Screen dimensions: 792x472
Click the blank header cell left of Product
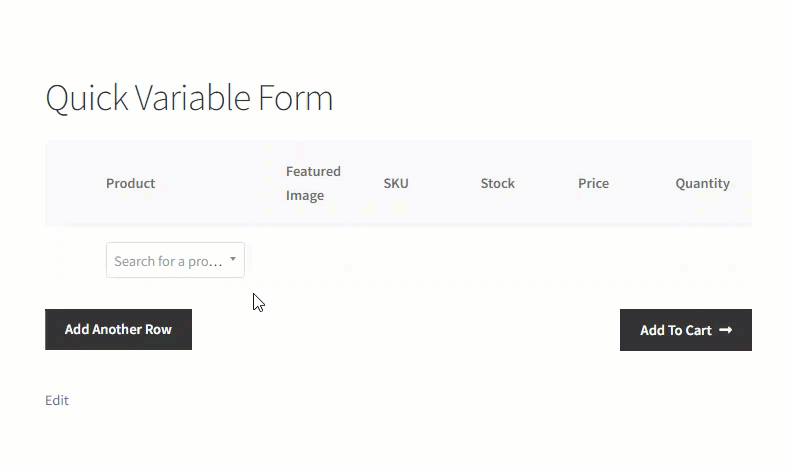click(x=71, y=183)
